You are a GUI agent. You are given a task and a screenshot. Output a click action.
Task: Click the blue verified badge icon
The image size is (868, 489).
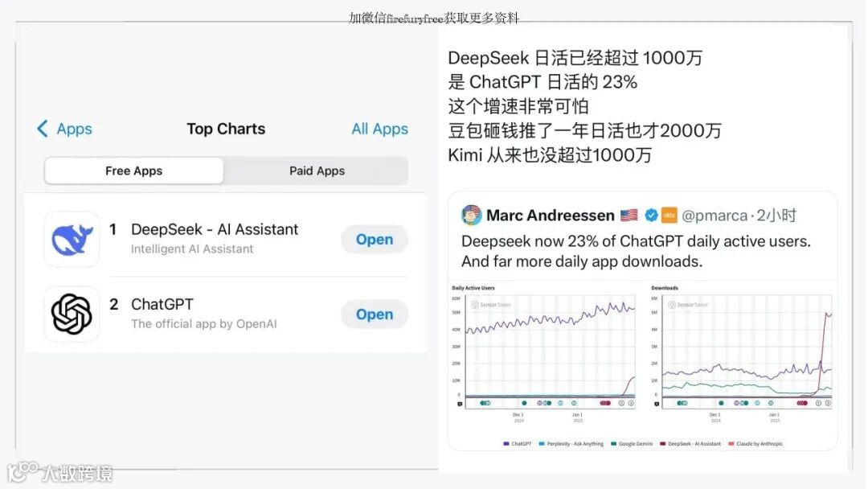tap(651, 215)
